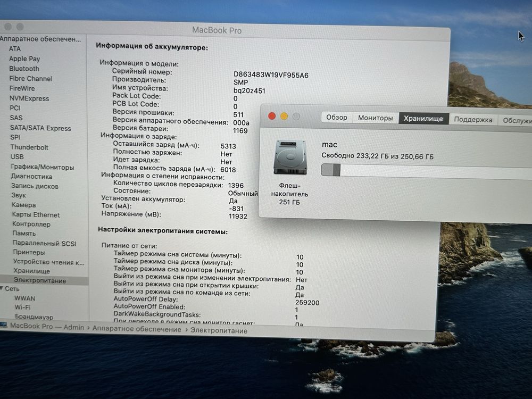Screen dimensions: 532x399
Task: Select Bluetooth in the sidebar
Action: pos(24,69)
